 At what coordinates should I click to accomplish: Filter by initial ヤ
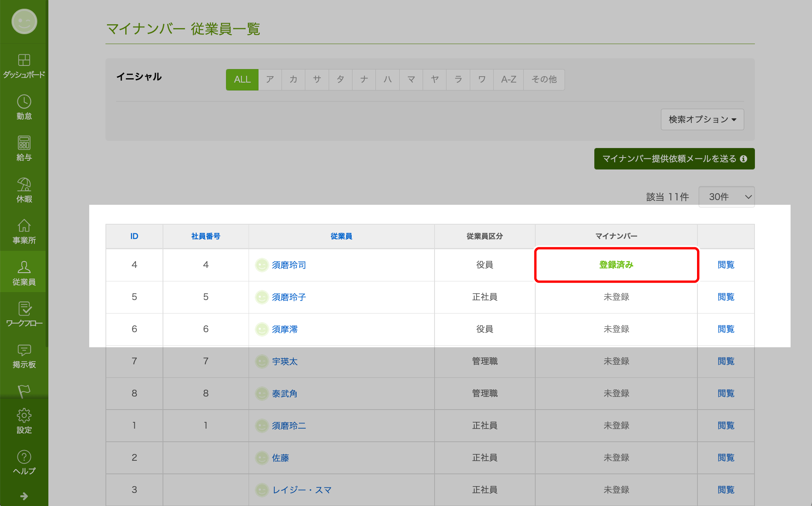(435, 79)
